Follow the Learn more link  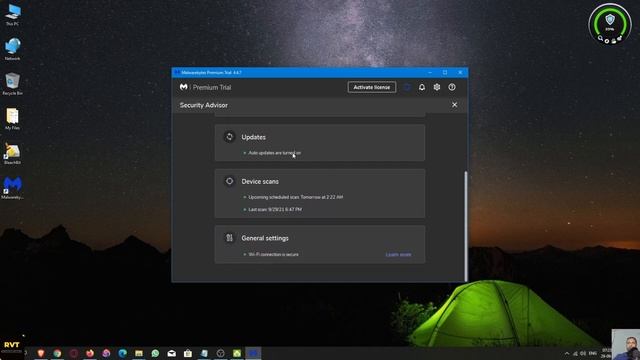398,255
